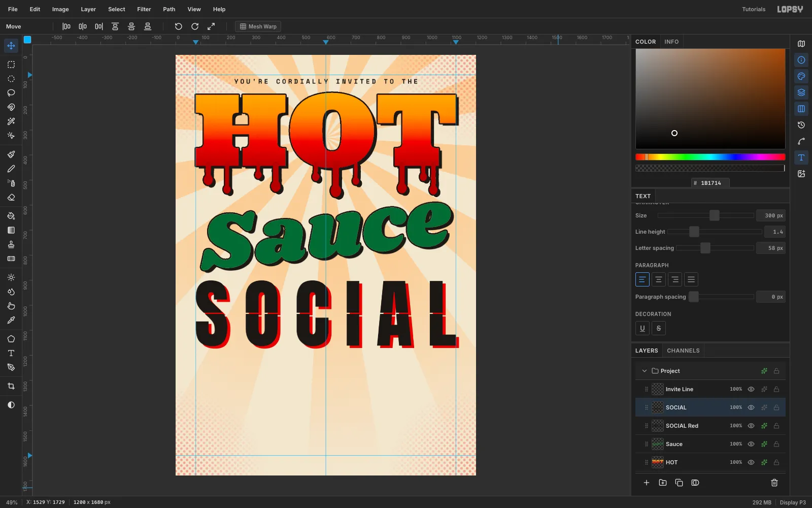Toggle visibility of the Sauce layer
Image resolution: width=812 pixels, height=508 pixels.
(x=751, y=444)
